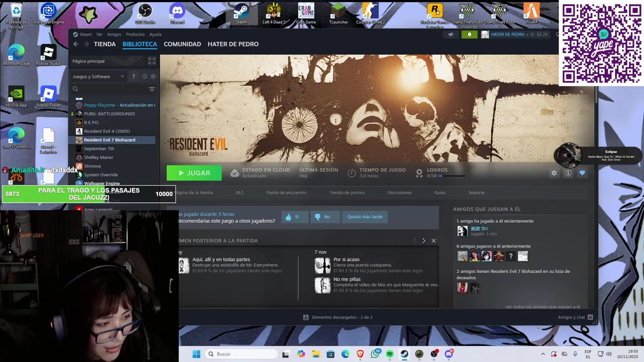This screenshot has width=644, height=362.
Task: Click Quizás más tarde button
Action: coord(365,217)
